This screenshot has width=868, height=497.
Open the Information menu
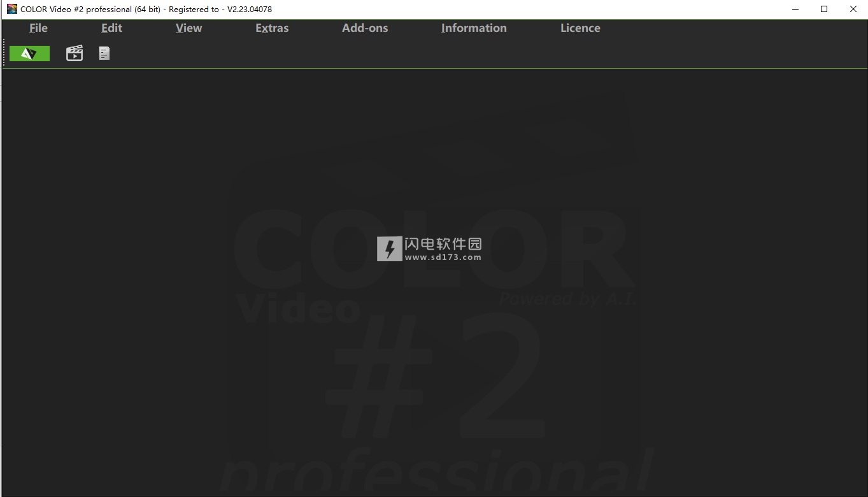(474, 28)
